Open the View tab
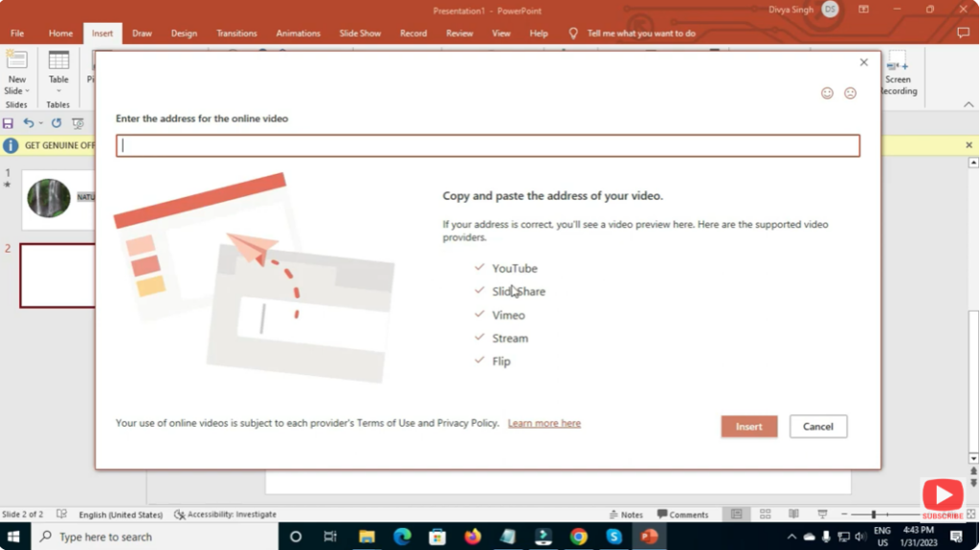Viewport: 980px width, 550px height. [x=501, y=33]
